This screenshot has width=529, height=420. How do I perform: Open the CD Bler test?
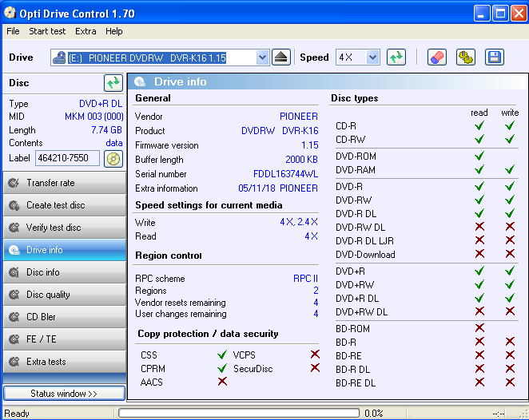pyautogui.click(x=65, y=317)
